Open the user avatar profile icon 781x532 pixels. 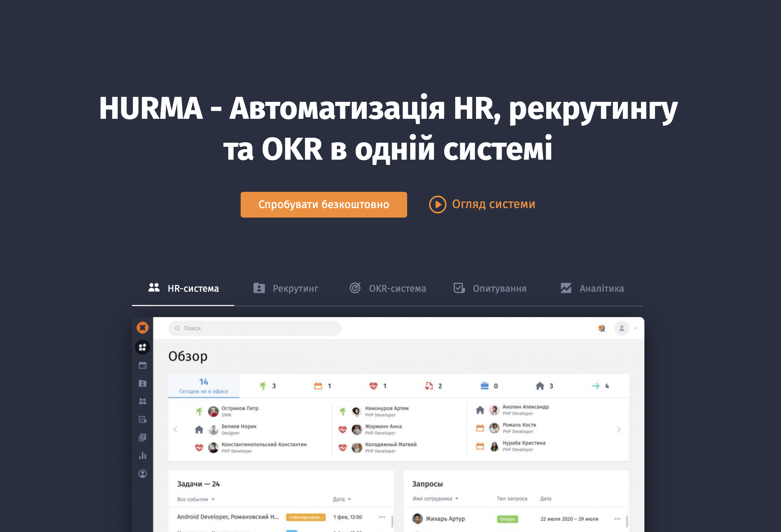tap(622, 328)
